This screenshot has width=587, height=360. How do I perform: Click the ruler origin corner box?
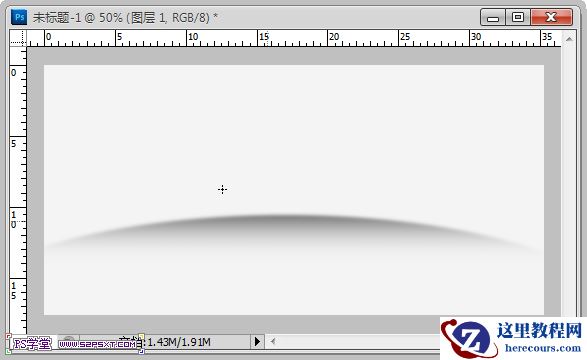[18, 38]
